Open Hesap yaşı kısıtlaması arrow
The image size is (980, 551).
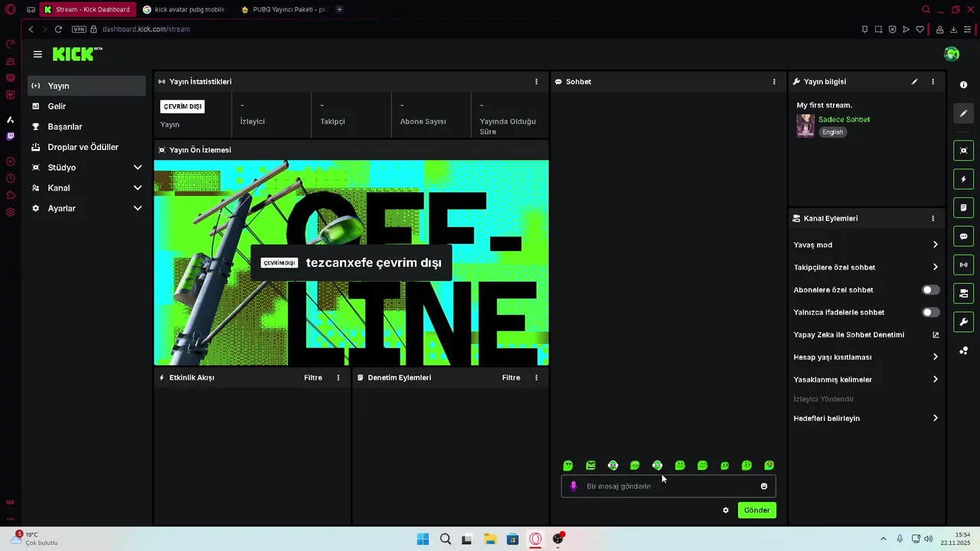(935, 357)
